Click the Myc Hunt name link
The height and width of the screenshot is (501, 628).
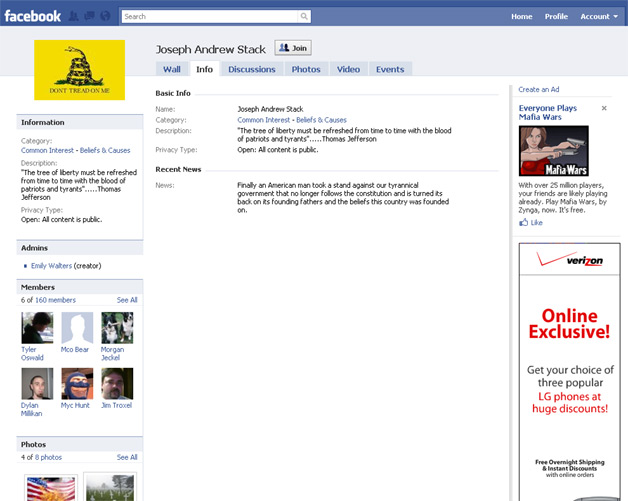[x=75, y=405]
